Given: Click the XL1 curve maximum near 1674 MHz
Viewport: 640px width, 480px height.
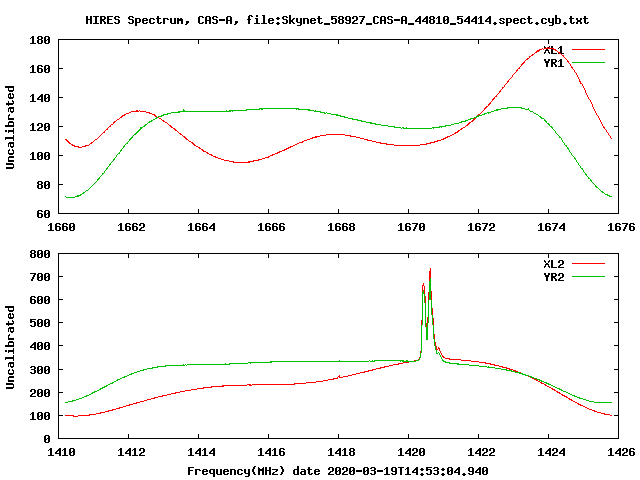Looking at the screenshot, I should tap(546, 48).
